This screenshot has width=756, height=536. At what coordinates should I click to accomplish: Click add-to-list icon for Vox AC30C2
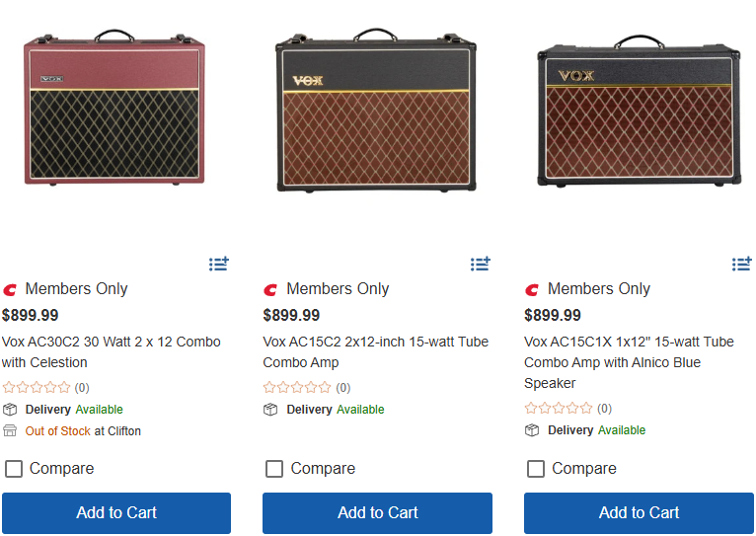pyautogui.click(x=219, y=264)
